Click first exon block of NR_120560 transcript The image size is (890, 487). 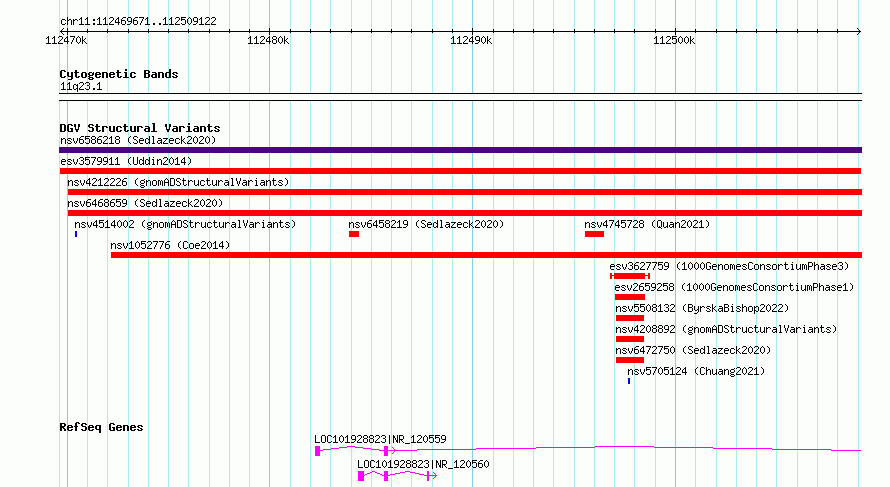tap(361, 476)
